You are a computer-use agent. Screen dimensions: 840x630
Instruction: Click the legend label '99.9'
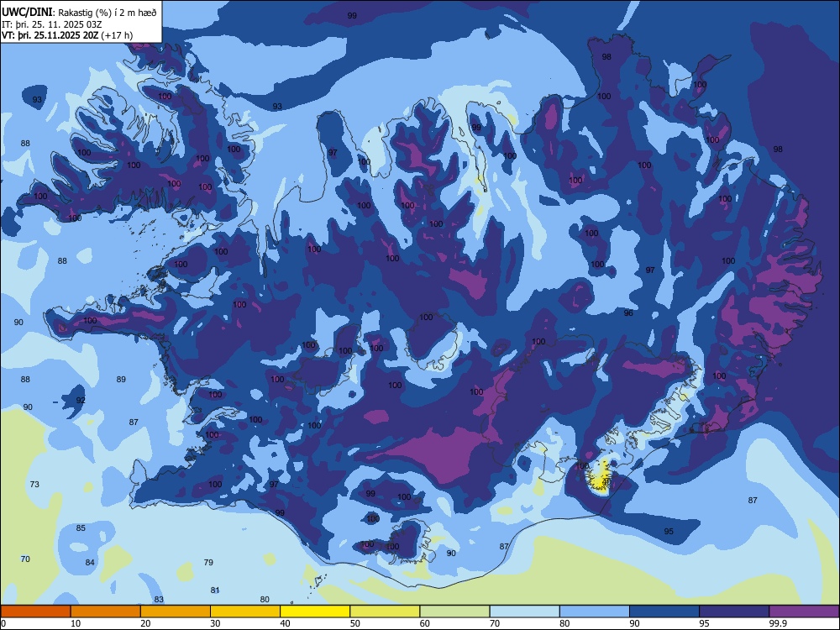(777, 623)
